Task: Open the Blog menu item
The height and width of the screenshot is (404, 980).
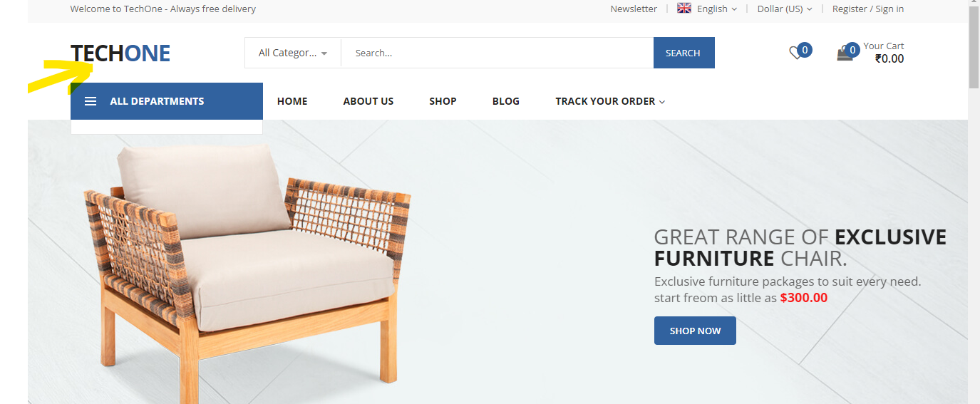Action: click(506, 101)
